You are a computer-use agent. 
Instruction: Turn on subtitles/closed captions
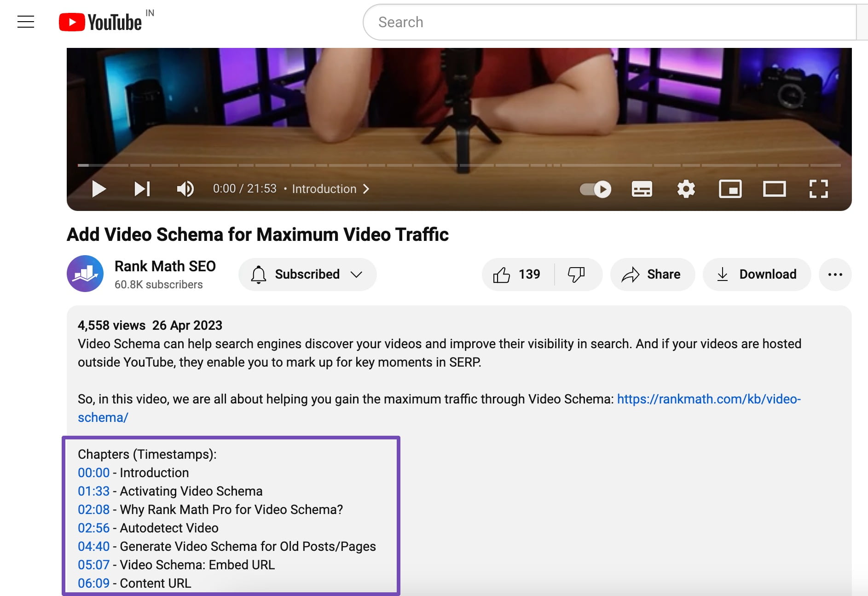642,189
